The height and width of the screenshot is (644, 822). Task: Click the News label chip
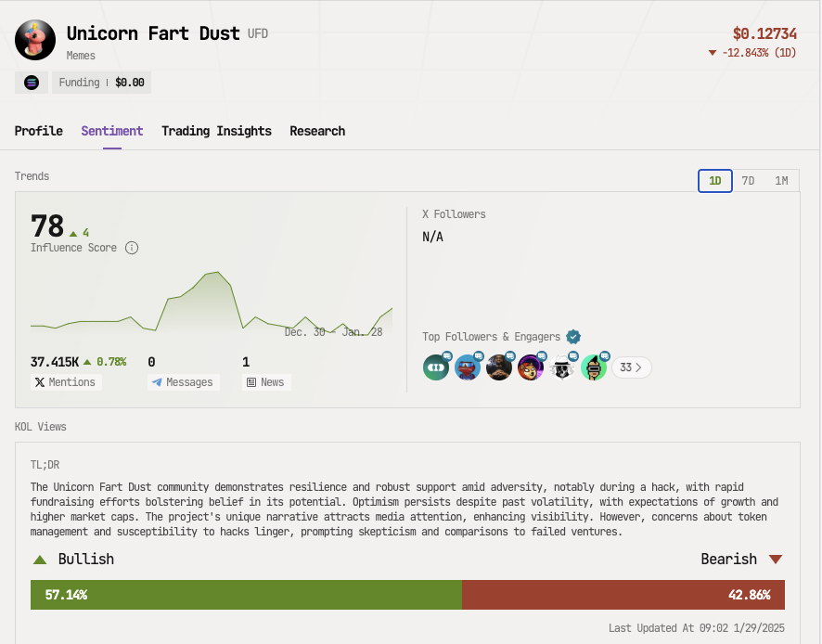tap(267, 382)
